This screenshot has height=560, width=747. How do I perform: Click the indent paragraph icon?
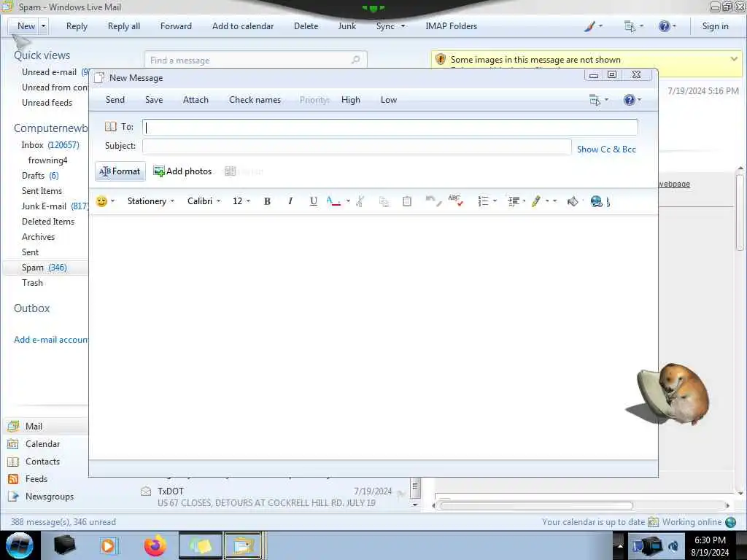514,201
